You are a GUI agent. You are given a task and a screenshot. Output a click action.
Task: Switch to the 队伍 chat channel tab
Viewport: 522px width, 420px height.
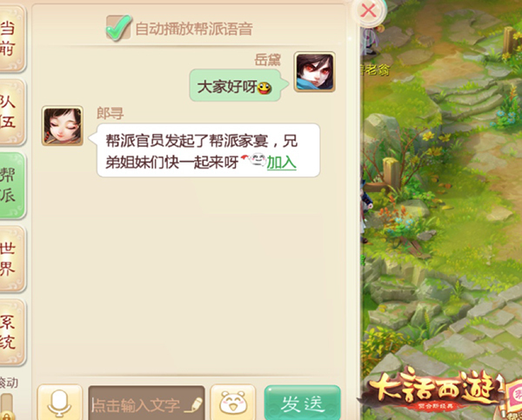pyautogui.click(x=10, y=112)
